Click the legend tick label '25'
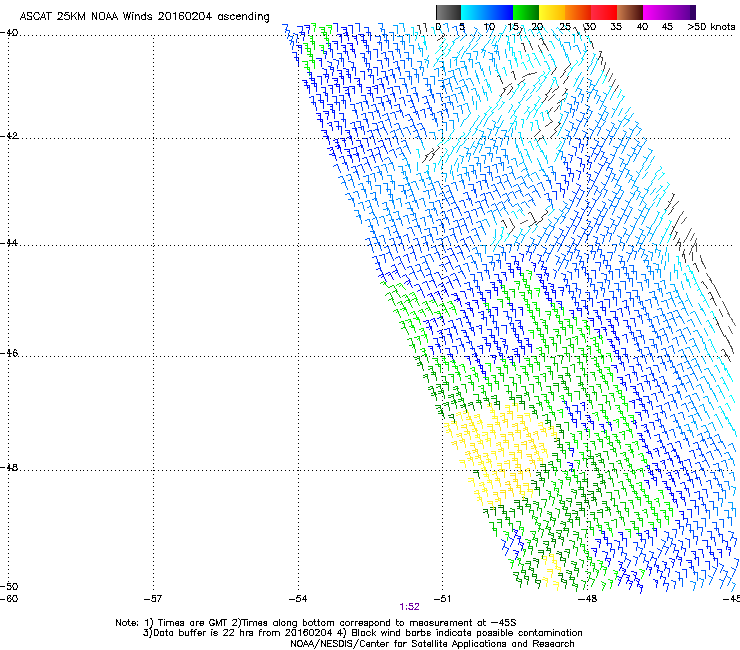740x650 pixels. (x=565, y=27)
